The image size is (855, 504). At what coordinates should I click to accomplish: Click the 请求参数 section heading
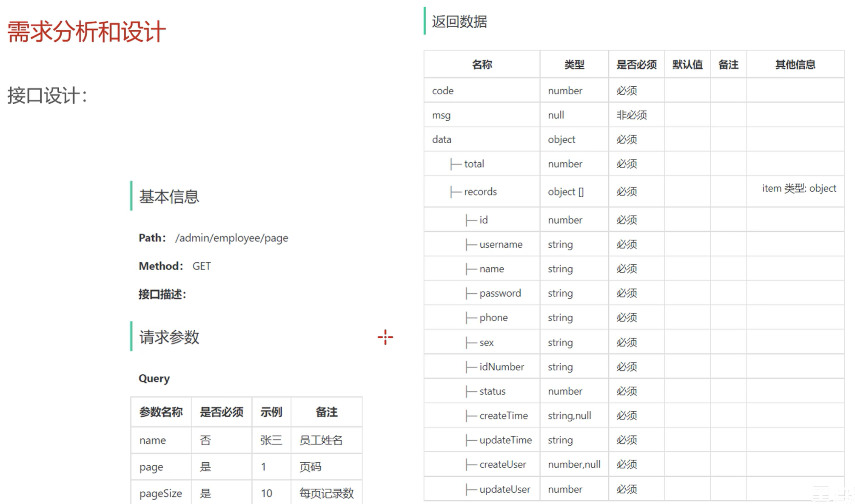point(169,337)
